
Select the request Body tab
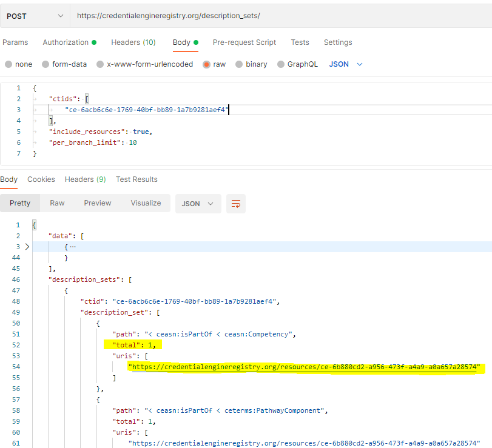pos(186,42)
